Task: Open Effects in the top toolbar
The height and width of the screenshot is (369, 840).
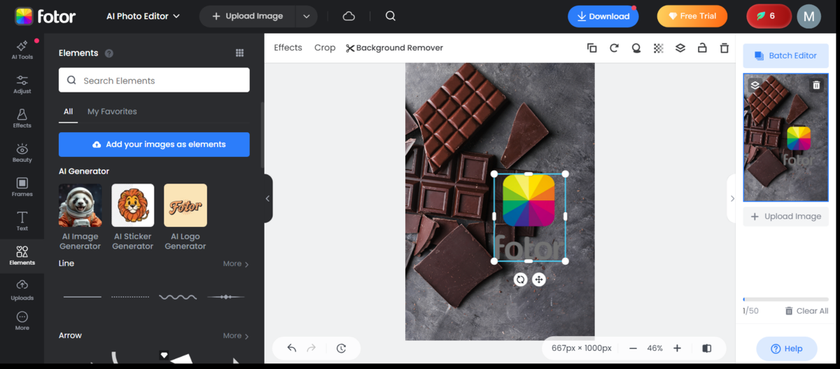Action: [x=288, y=48]
